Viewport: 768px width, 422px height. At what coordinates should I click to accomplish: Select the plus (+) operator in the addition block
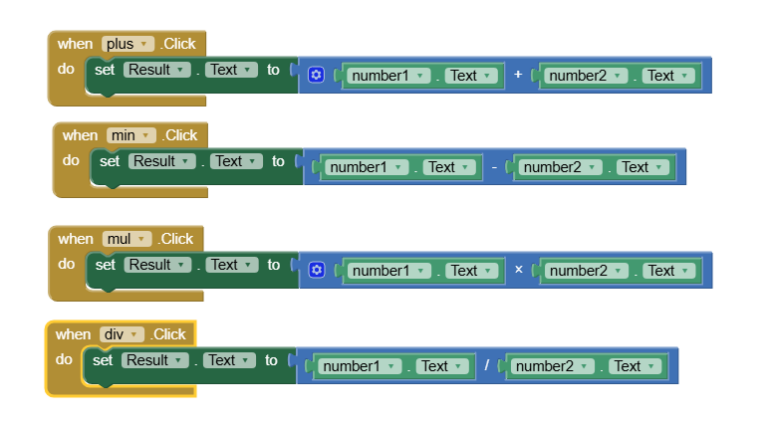coord(518,76)
